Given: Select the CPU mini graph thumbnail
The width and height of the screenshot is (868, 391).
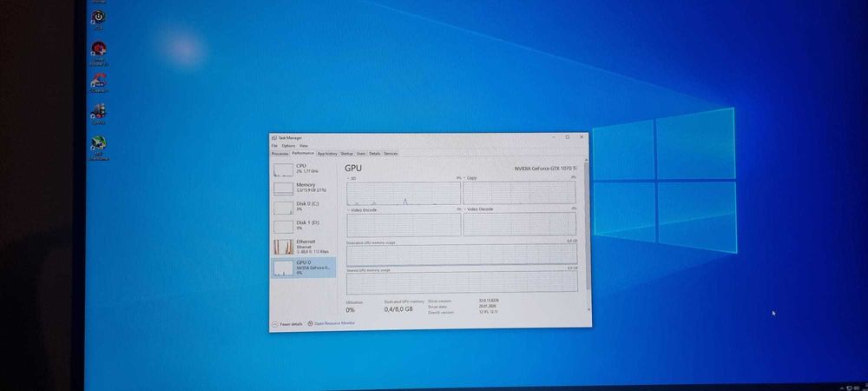Looking at the screenshot, I should pos(283,169).
